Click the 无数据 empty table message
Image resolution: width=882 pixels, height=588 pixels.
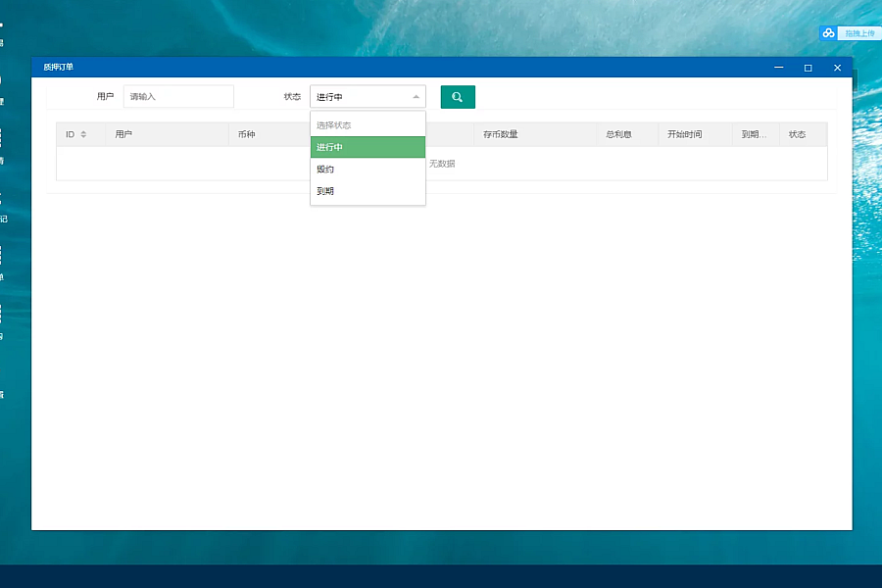point(442,164)
